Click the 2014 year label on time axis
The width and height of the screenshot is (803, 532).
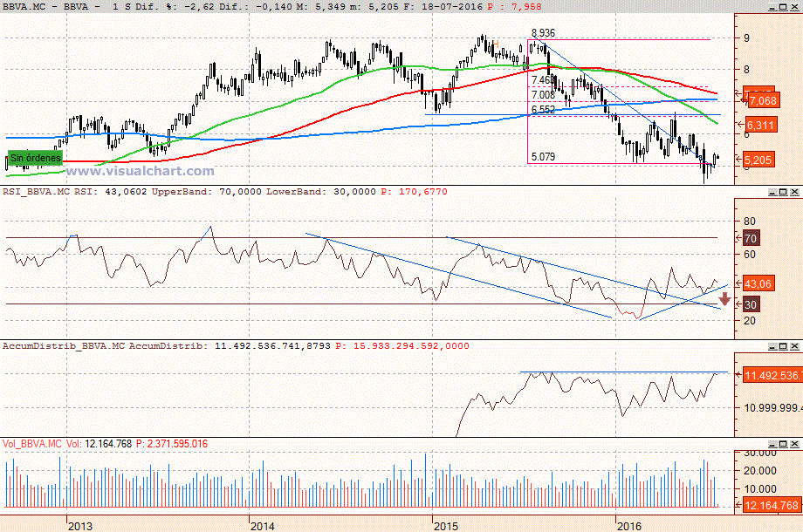pos(263,526)
